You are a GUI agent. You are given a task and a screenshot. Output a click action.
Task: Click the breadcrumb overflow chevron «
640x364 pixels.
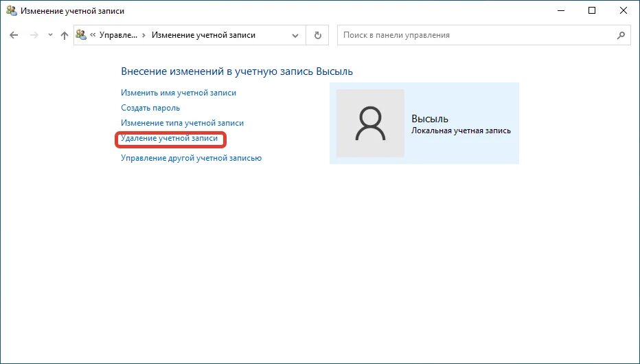93,35
